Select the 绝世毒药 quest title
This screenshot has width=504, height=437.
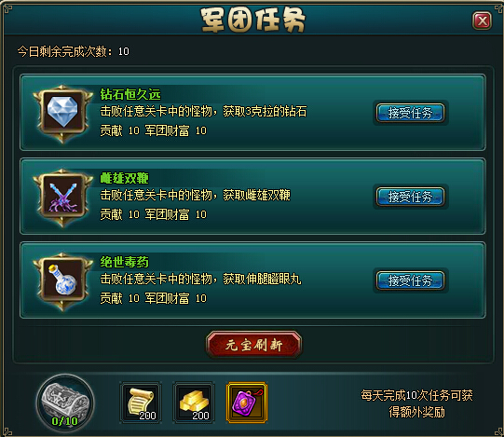(125, 262)
